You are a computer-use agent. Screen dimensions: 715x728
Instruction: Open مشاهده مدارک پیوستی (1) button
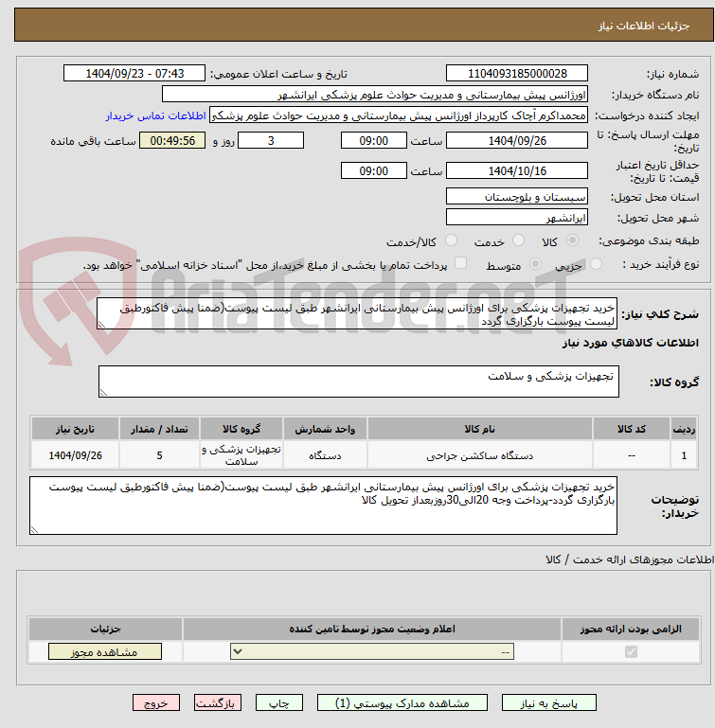(402, 703)
